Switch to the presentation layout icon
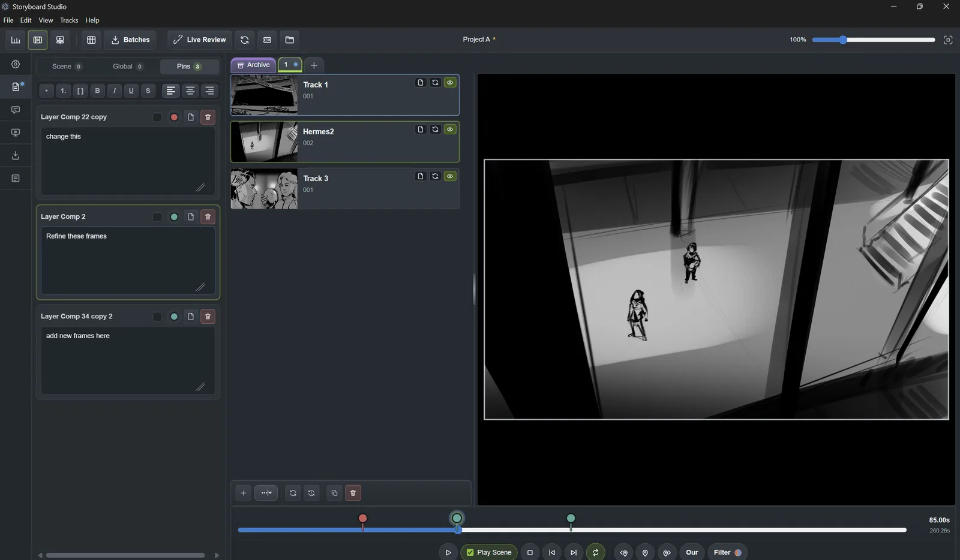This screenshot has width=960, height=560. pos(60,40)
